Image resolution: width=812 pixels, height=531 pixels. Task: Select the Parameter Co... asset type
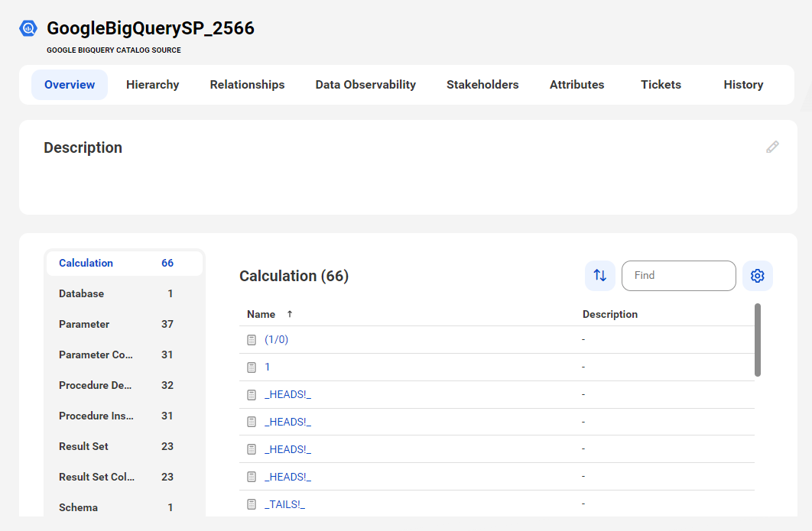pyautogui.click(x=125, y=355)
